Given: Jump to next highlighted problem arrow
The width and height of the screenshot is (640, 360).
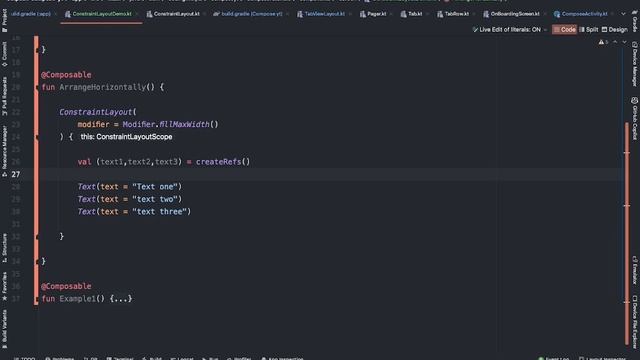Looking at the screenshot, I should pyautogui.click(x=624, y=42).
